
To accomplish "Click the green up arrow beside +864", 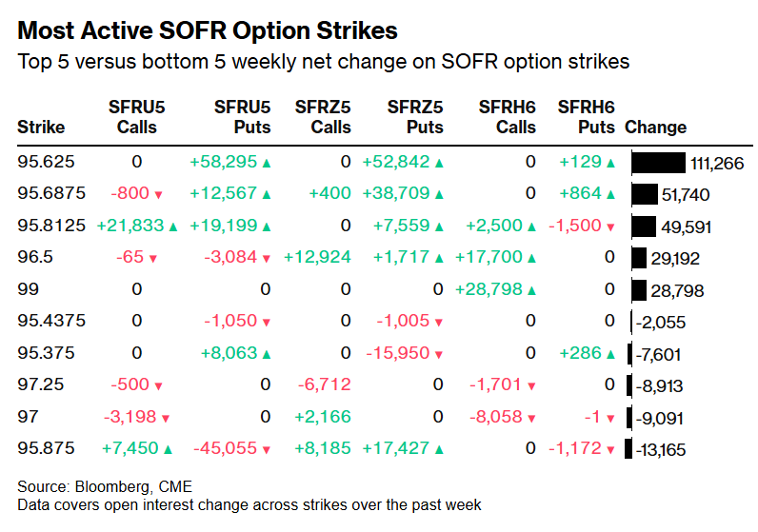I will point(610,195).
